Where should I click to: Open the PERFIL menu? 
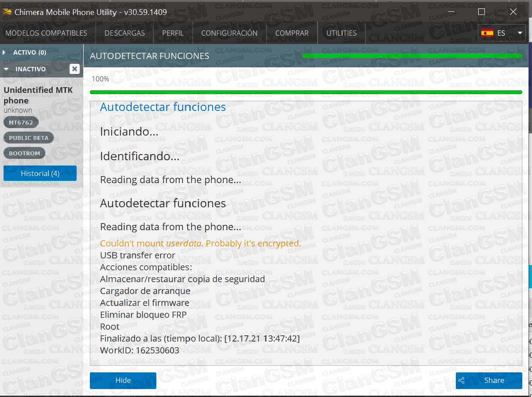(x=173, y=33)
